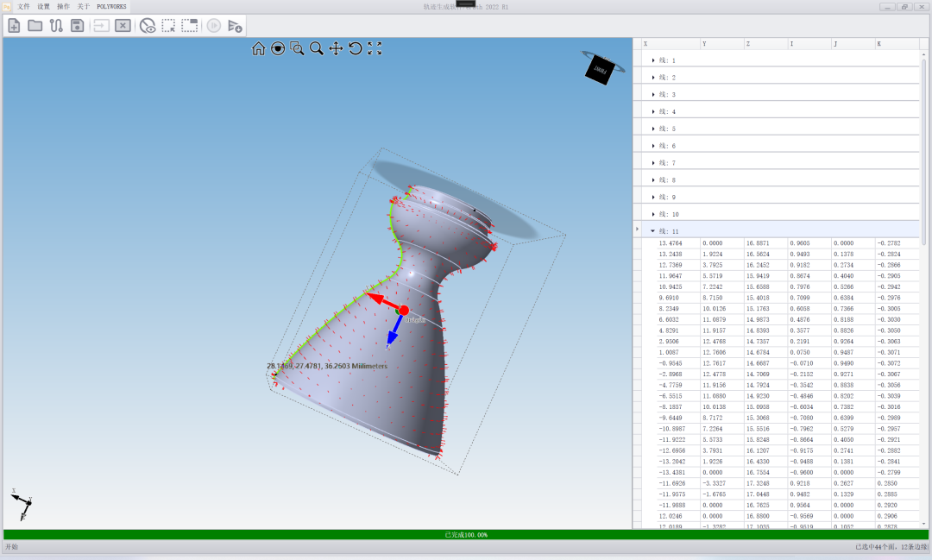The image size is (932, 560).
Task: Collapse the 线: 11 row
Action: [x=653, y=231]
